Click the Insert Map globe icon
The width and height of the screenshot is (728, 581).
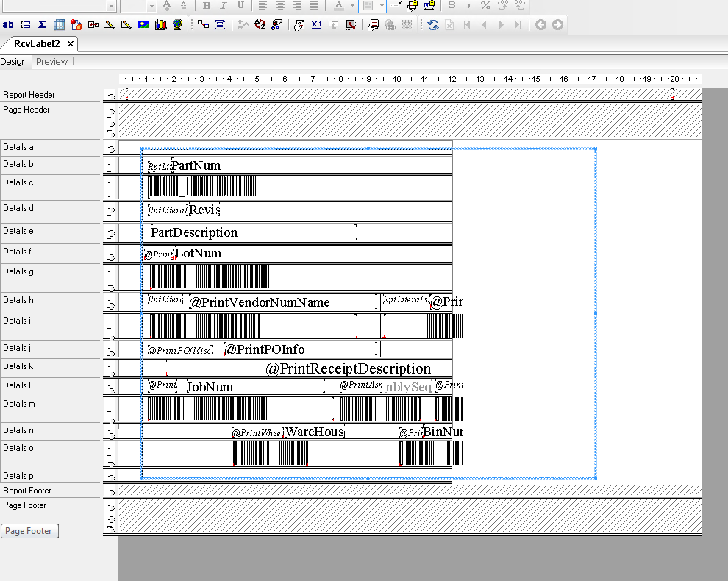[177, 24]
